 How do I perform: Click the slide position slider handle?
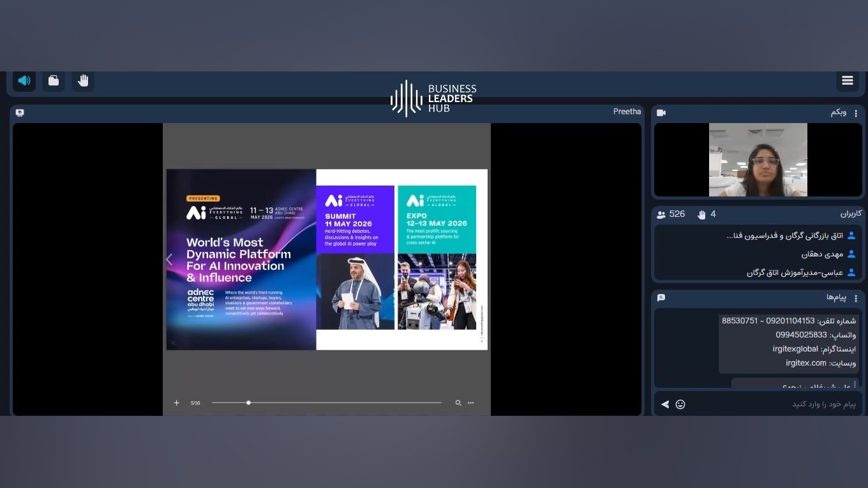[x=248, y=403]
